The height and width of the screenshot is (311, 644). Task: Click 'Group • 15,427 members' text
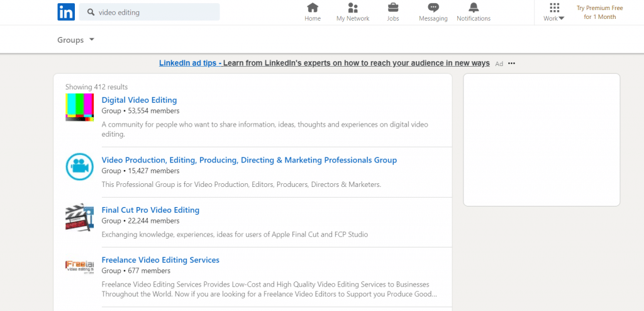coord(140,171)
